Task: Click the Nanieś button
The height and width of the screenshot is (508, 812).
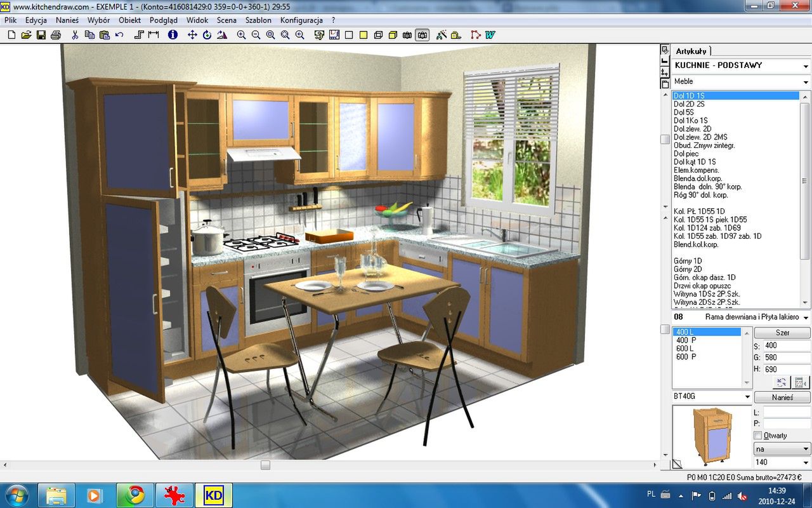Action: [782, 396]
